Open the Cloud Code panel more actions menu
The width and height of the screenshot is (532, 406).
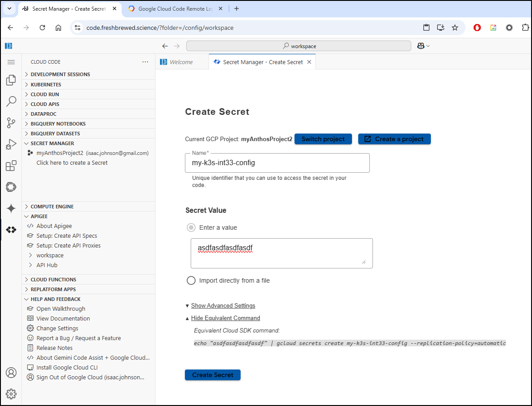(x=145, y=62)
